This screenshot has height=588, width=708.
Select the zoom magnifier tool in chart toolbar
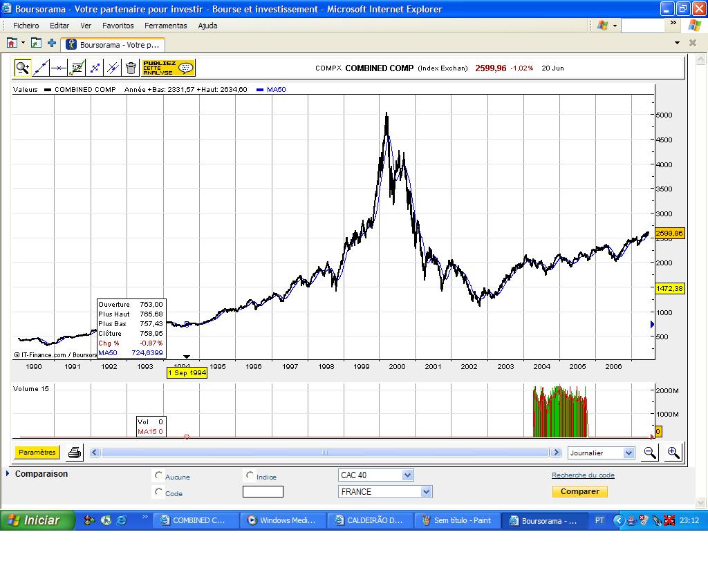click(x=21, y=68)
